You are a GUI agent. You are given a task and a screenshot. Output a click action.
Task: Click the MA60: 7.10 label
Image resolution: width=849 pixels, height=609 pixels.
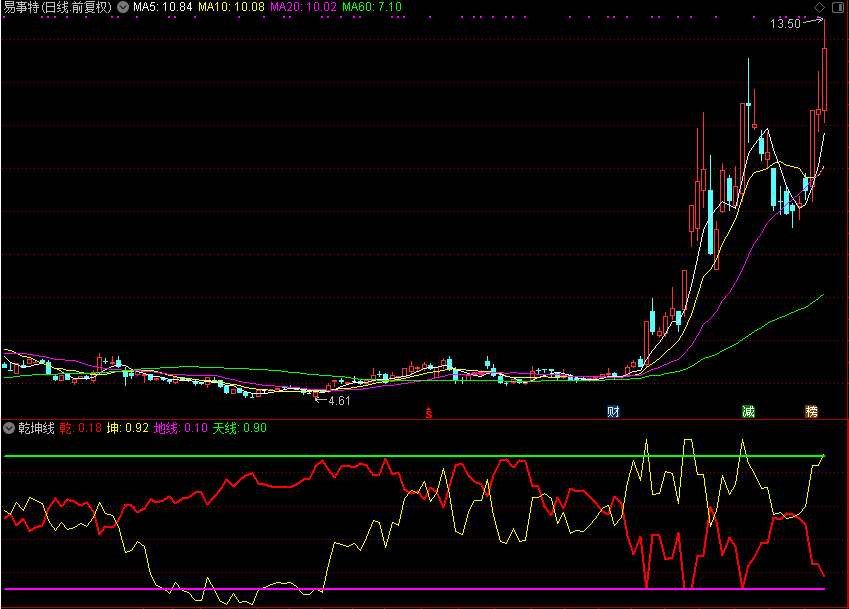[x=372, y=7]
